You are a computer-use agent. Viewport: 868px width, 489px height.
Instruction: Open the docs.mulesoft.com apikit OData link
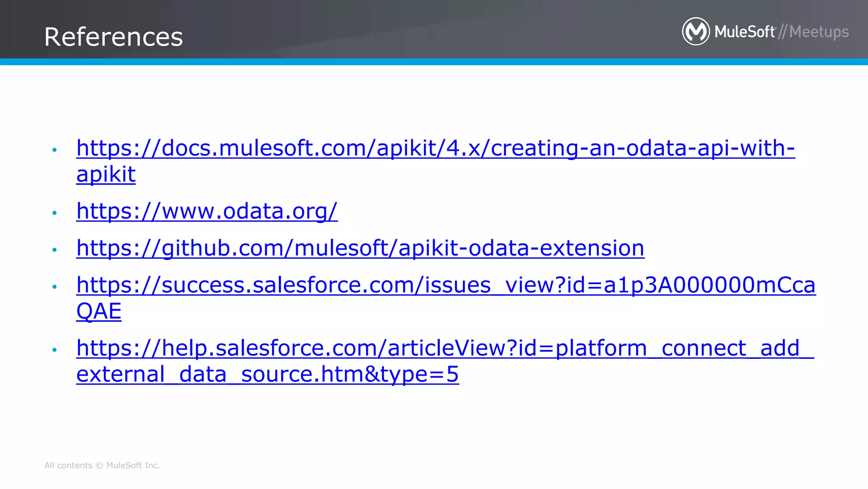pos(435,148)
